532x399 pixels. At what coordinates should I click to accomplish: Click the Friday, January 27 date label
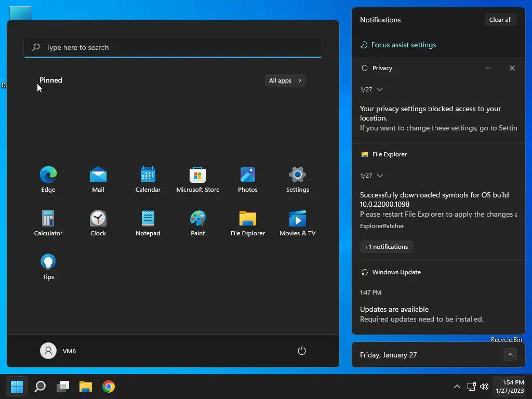click(x=388, y=355)
